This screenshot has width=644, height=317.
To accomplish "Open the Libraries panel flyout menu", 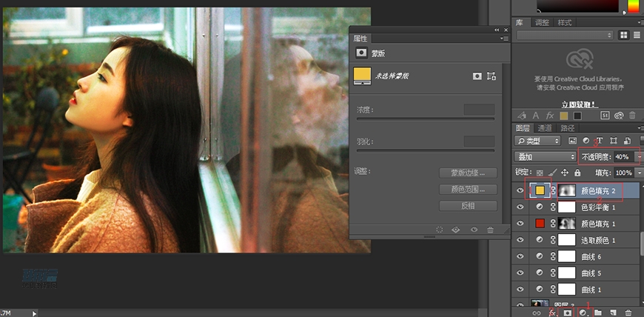I will [x=640, y=23].
